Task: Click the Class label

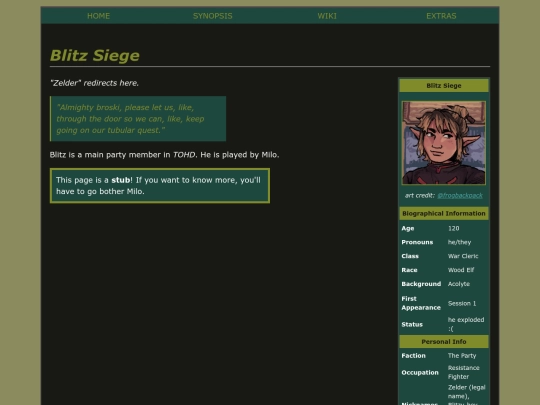Action: [410, 256]
